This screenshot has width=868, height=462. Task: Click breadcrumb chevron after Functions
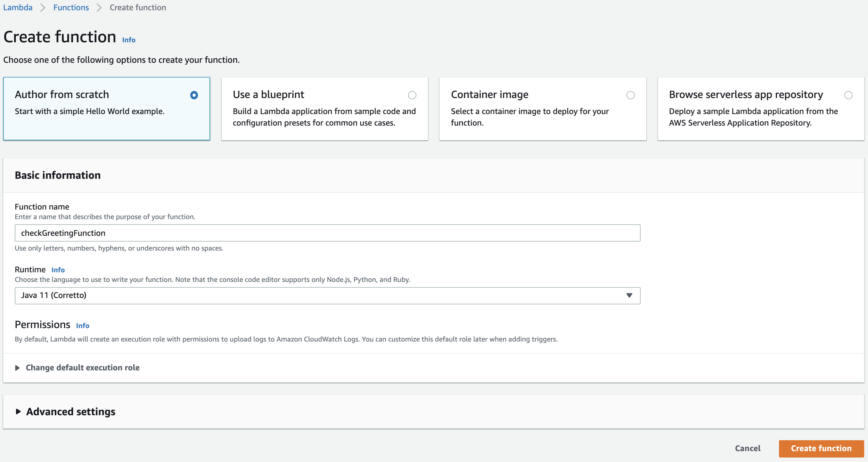(99, 7)
